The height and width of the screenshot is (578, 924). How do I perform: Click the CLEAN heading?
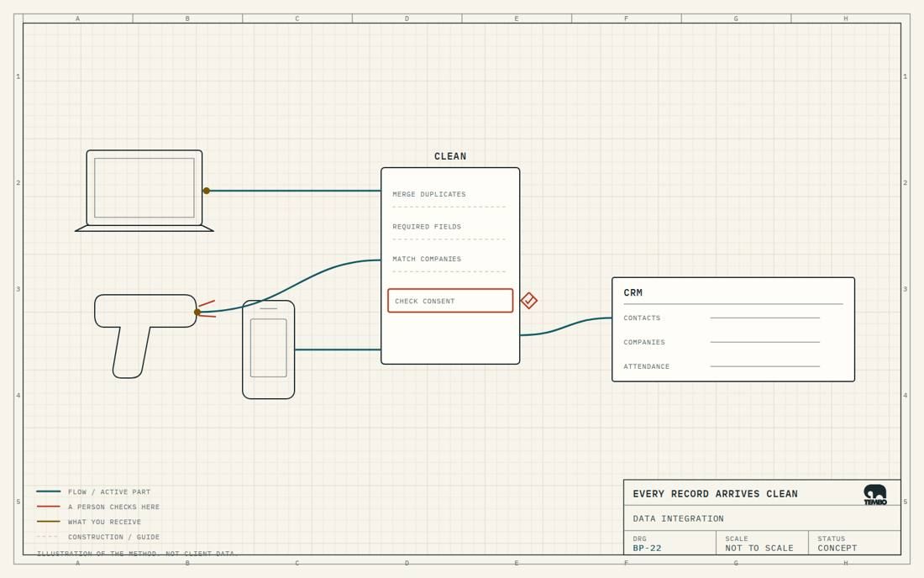tap(450, 156)
